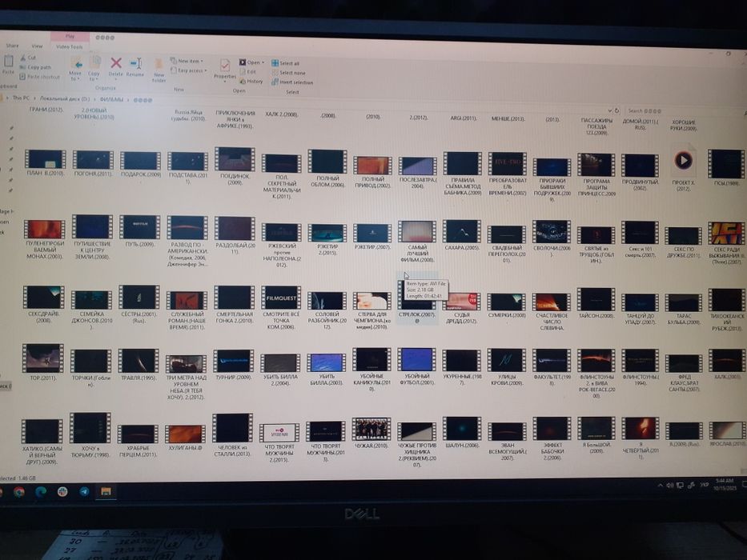This screenshot has width=747, height=560.
Task: Select the ПОГОНЯ.(2011) video file
Action: click(93, 163)
